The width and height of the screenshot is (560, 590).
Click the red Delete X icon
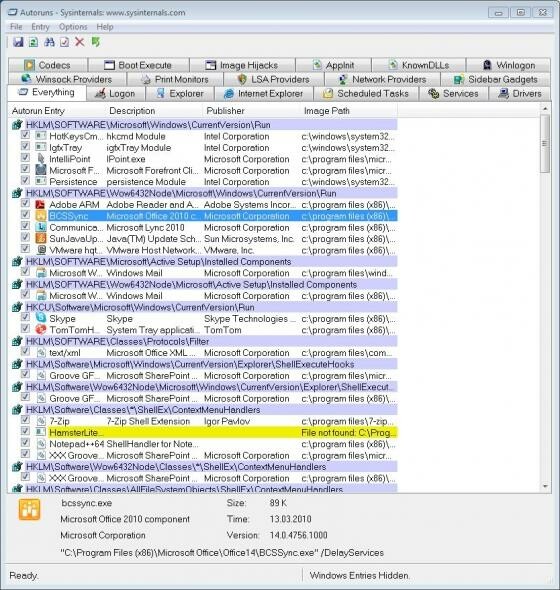pos(79,42)
